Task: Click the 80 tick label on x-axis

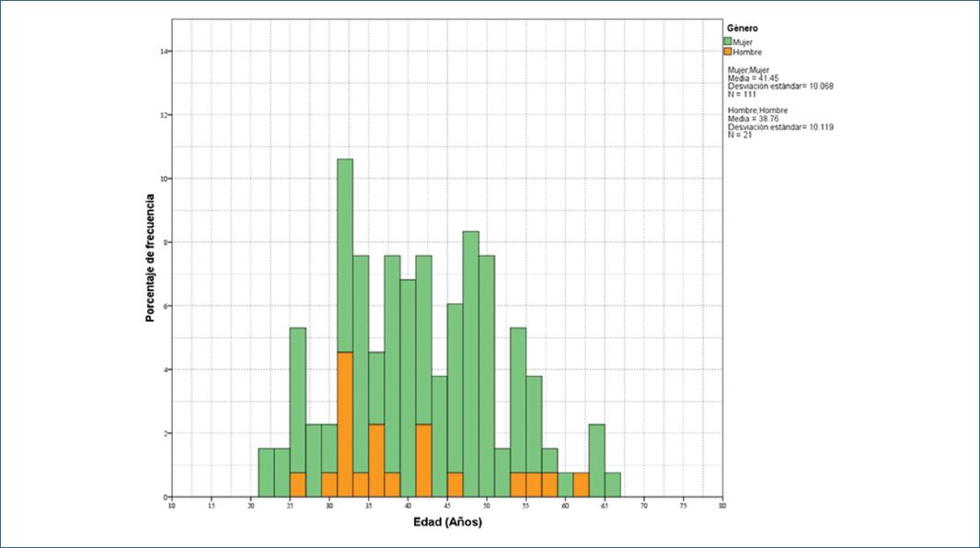Action: pyautogui.click(x=722, y=506)
